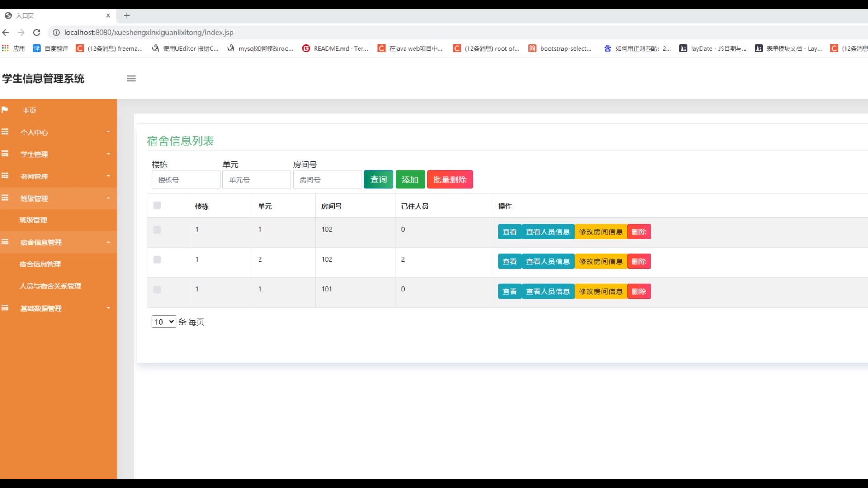
Task: Open 班级管理 submenu item
Action: coord(33,220)
